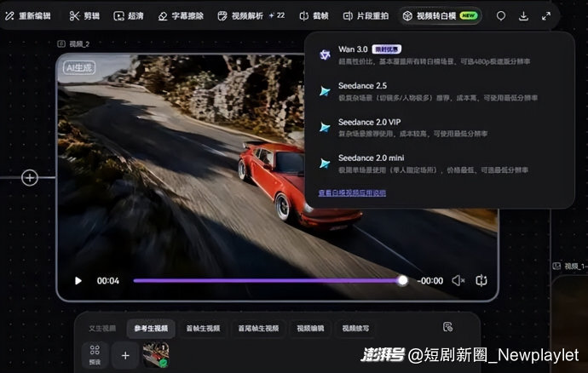
Task: Open the 查看白模视频应用说明 link
Action: coord(352,192)
